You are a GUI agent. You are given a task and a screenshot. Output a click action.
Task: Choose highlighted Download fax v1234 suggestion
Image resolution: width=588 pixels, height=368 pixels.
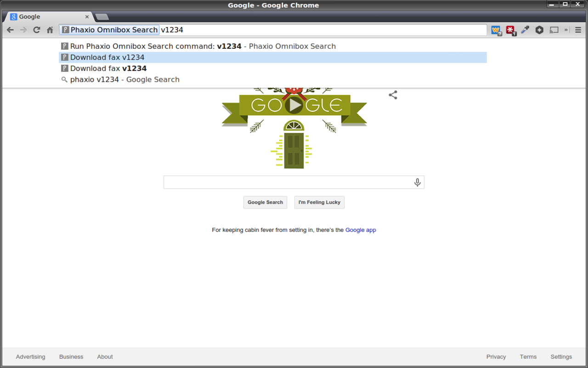click(x=273, y=57)
